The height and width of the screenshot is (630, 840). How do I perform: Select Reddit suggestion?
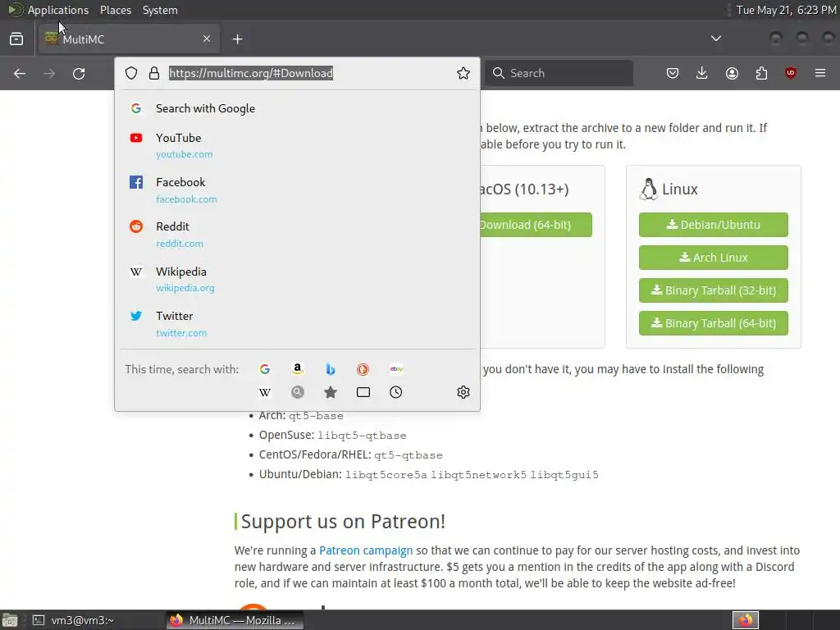(x=297, y=234)
